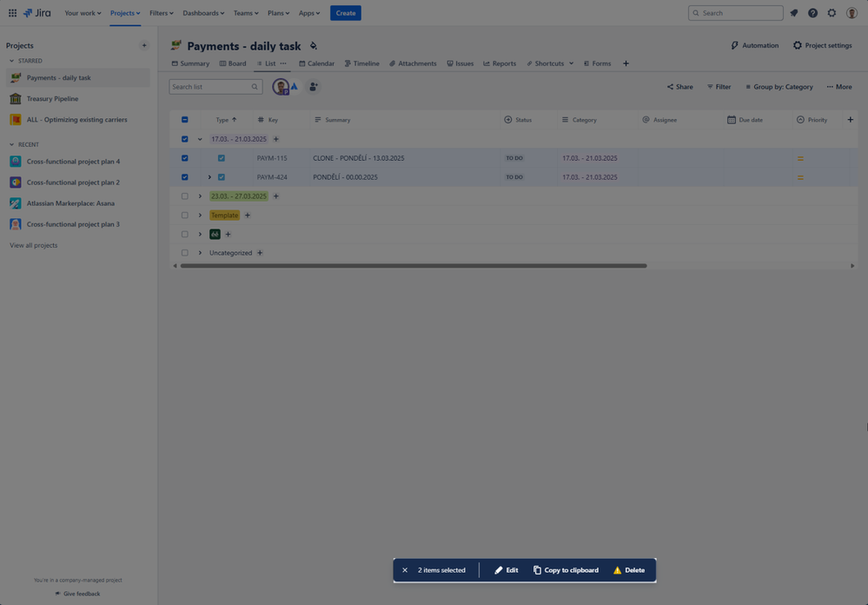
Task: Add item to 23.03. - 27.03.2025 group
Action: pyautogui.click(x=275, y=196)
